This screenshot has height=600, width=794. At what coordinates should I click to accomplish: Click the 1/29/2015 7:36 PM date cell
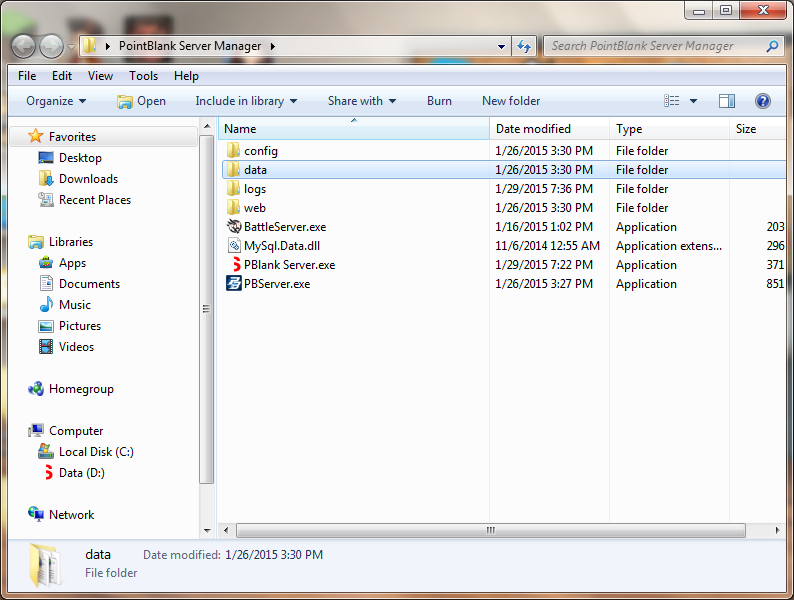[x=544, y=188]
